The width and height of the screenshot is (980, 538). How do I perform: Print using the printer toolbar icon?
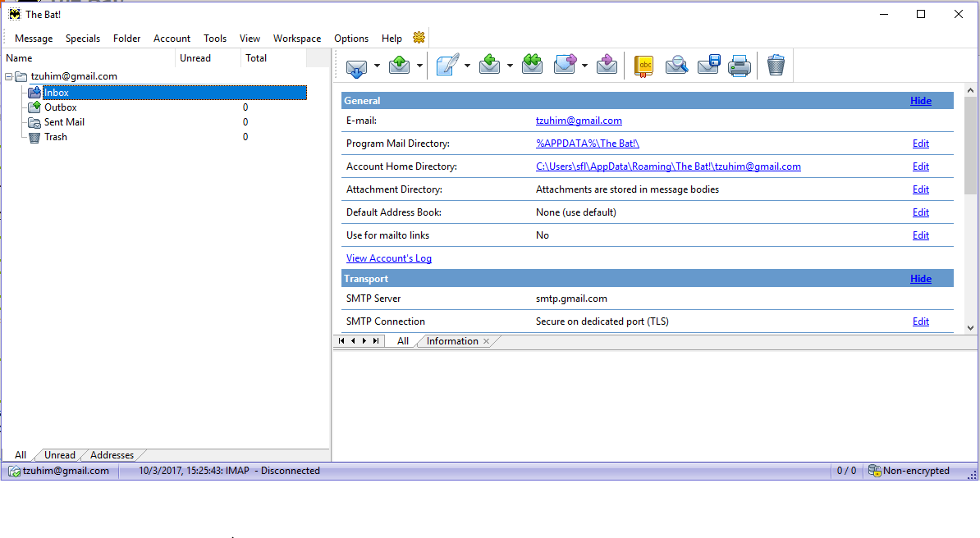coord(740,66)
